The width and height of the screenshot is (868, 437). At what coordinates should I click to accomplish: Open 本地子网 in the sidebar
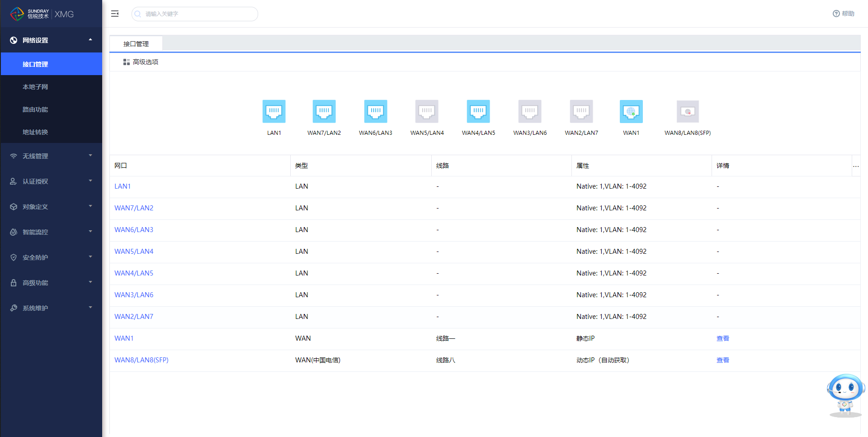click(35, 87)
